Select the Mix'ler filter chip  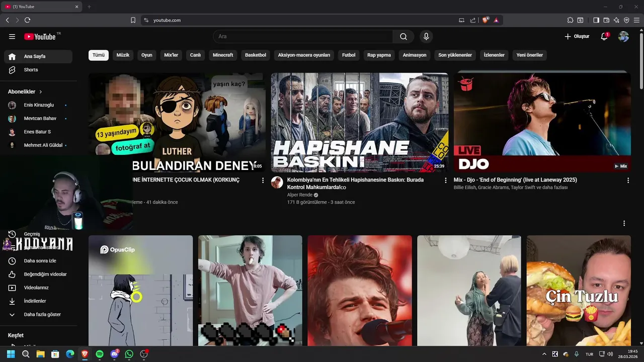(x=172, y=55)
